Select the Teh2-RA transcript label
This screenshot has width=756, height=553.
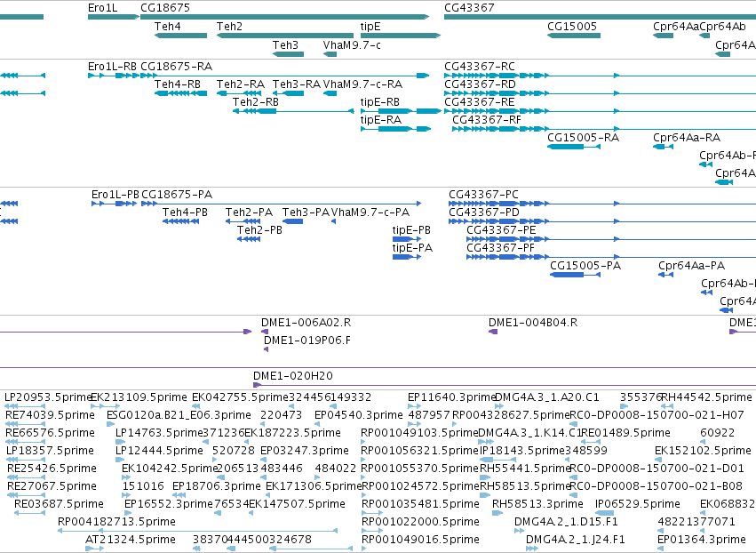pos(241,84)
